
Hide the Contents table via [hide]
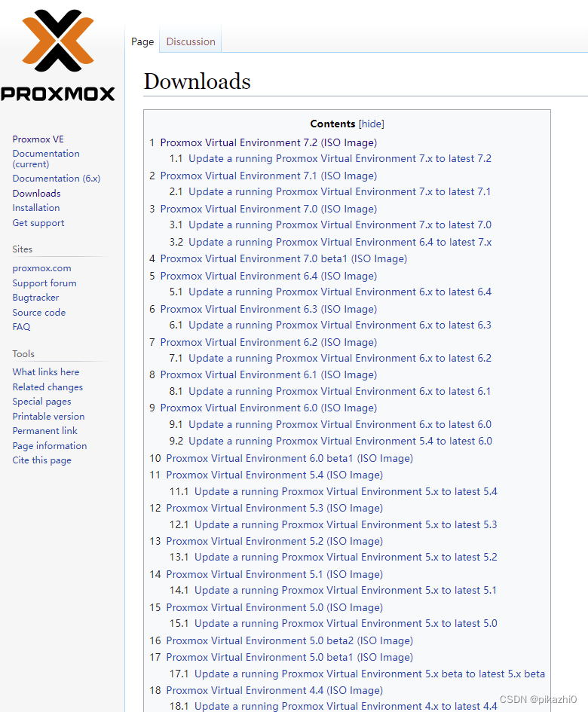[x=371, y=124]
